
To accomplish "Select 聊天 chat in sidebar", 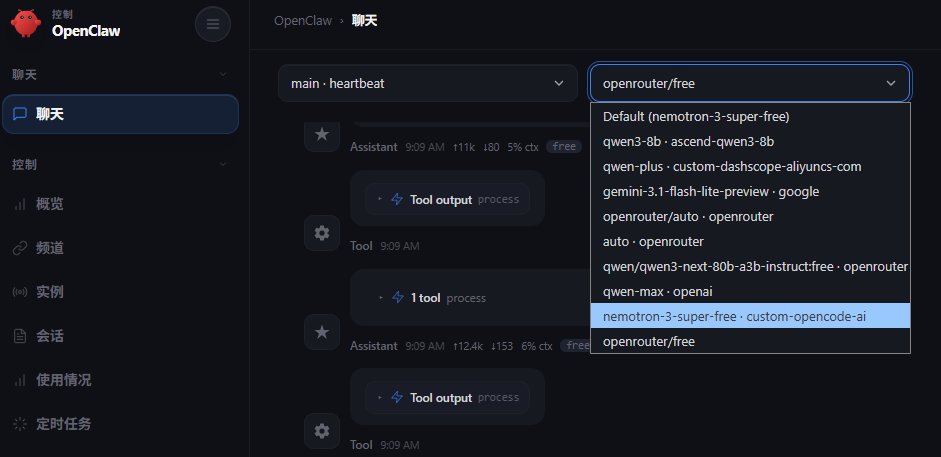I will 120,114.
